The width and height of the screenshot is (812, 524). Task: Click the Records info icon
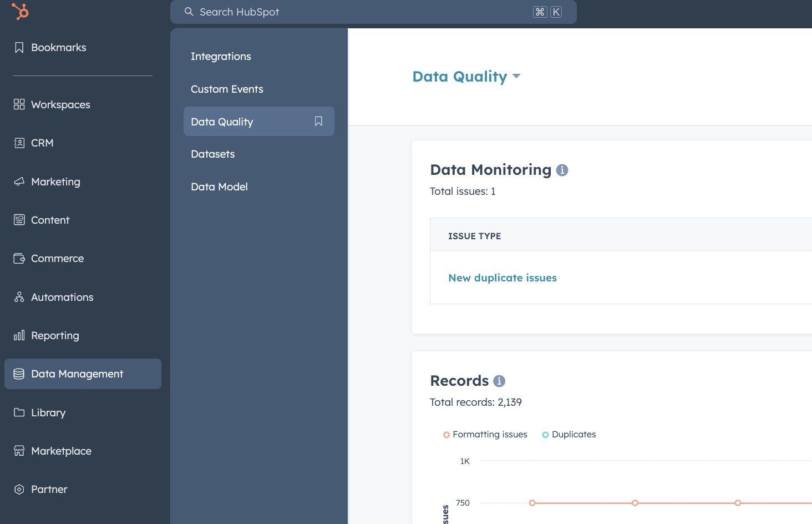(498, 381)
